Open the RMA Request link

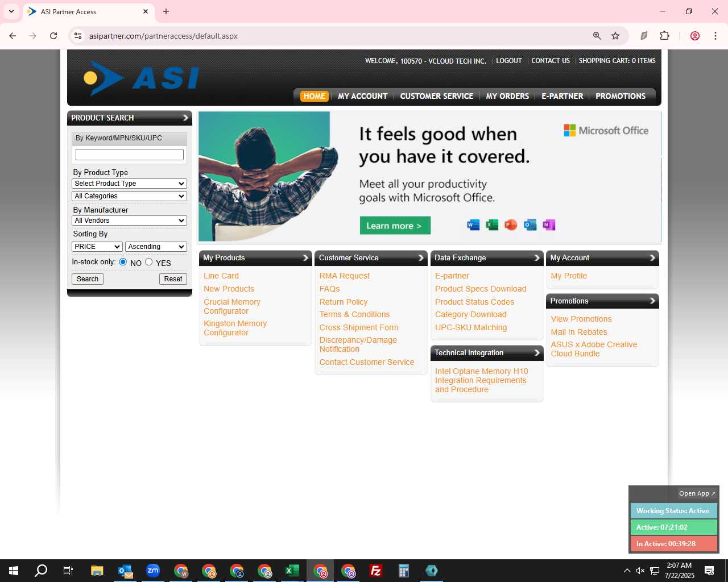344,276
